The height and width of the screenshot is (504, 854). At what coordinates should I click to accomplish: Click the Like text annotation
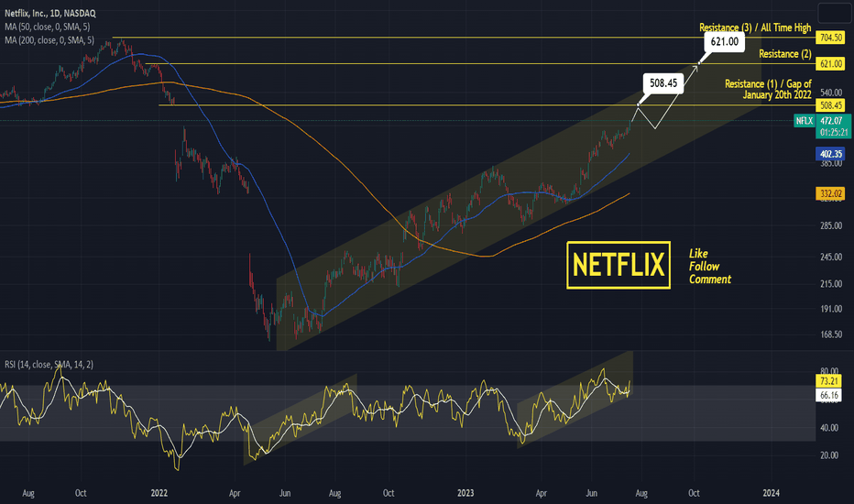698,253
